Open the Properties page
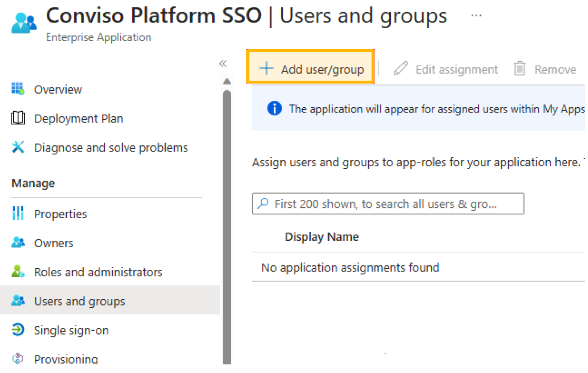 coord(60,214)
